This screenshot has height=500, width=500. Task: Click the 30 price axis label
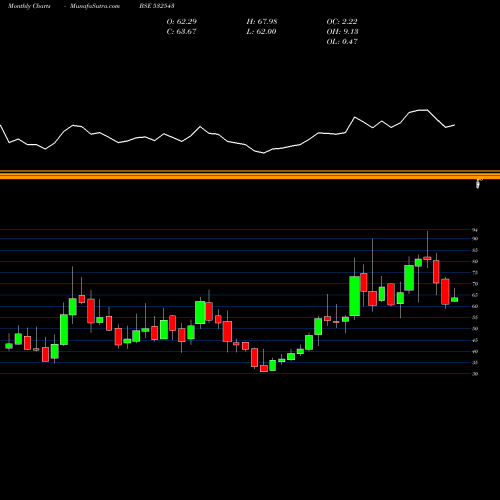(x=475, y=374)
